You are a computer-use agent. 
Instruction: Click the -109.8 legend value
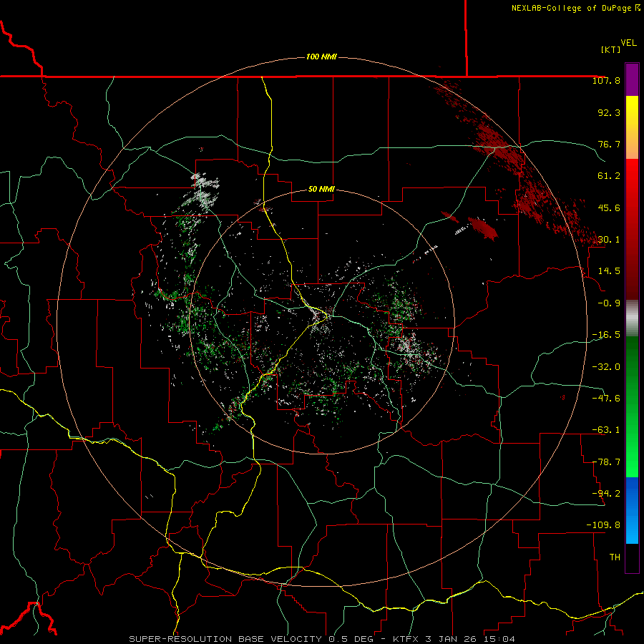click(603, 525)
